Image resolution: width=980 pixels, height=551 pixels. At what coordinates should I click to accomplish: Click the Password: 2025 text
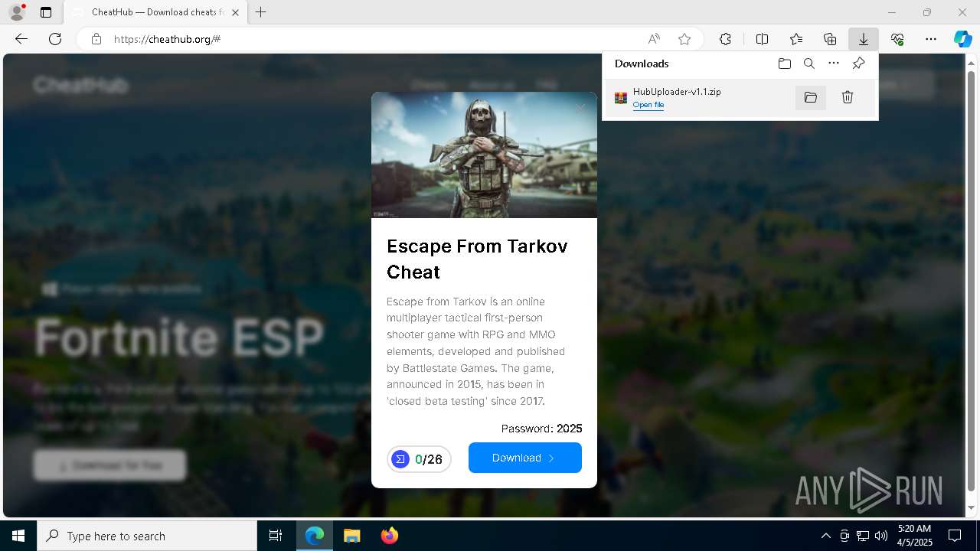pyautogui.click(x=541, y=429)
